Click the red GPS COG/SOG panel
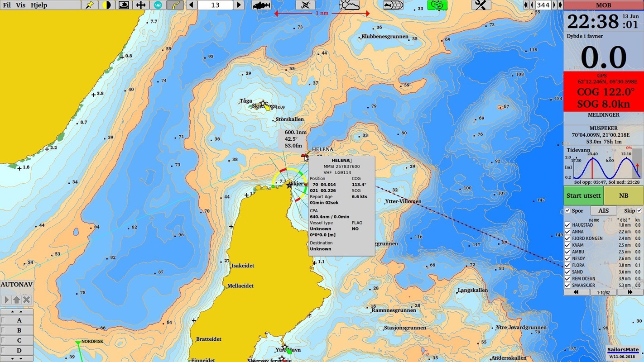The image size is (644, 362). [604, 91]
